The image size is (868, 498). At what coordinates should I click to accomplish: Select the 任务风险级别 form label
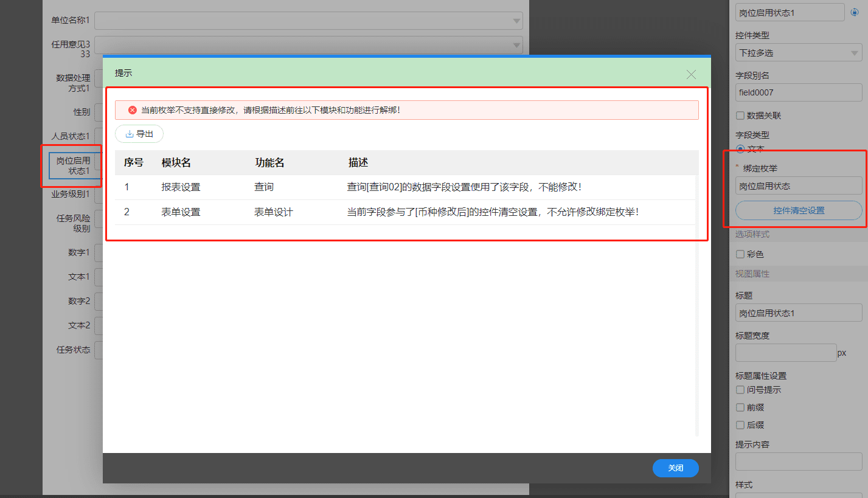73,223
